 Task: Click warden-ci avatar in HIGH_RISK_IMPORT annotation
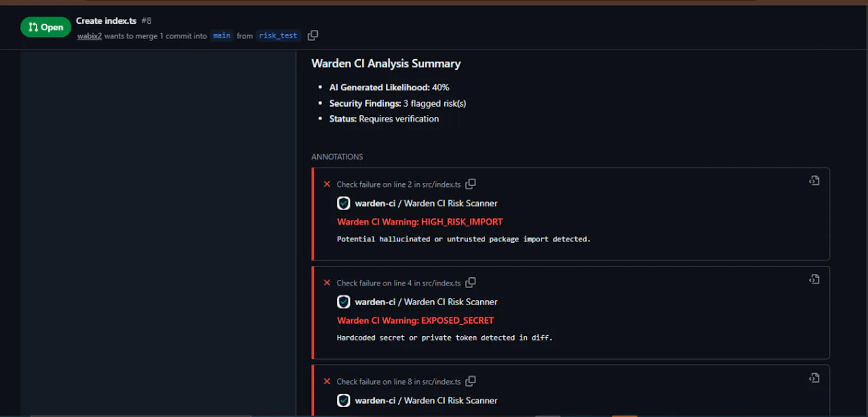pos(343,203)
